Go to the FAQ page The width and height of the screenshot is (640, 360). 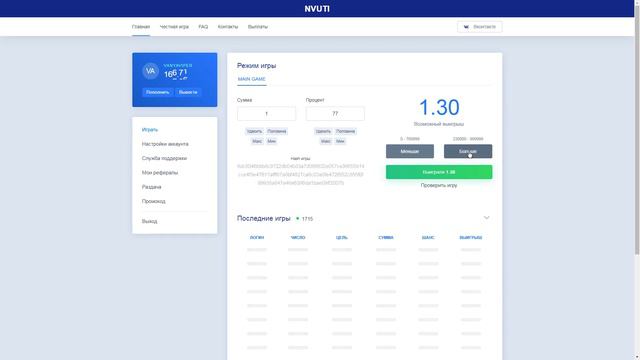pos(203,27)
